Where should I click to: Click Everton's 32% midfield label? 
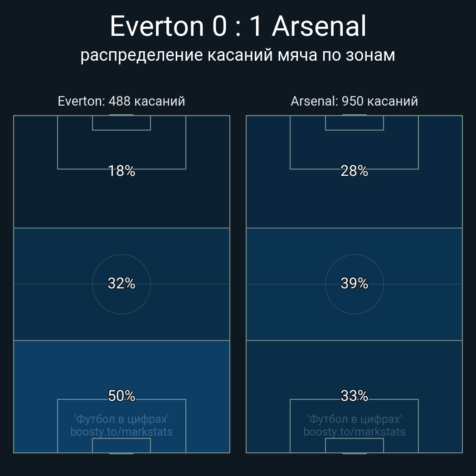coord(121,283)
